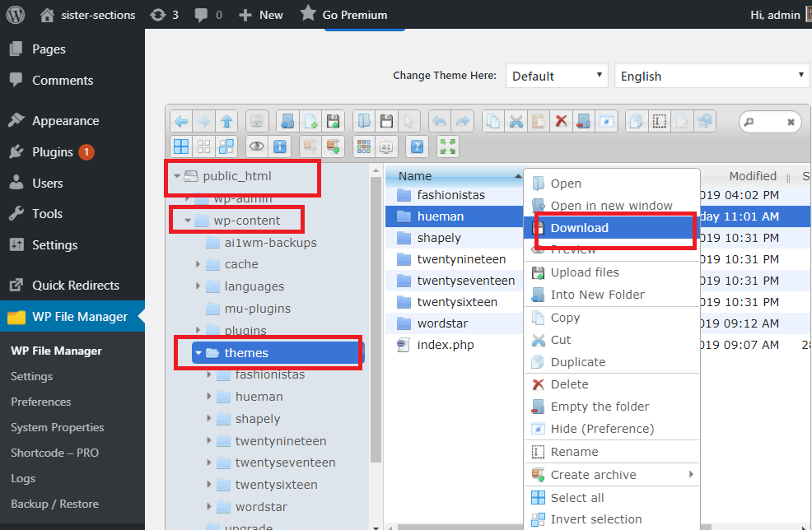Switch to icons view mode
This screenshot has width=812, height=530.
tap(363, 146)
